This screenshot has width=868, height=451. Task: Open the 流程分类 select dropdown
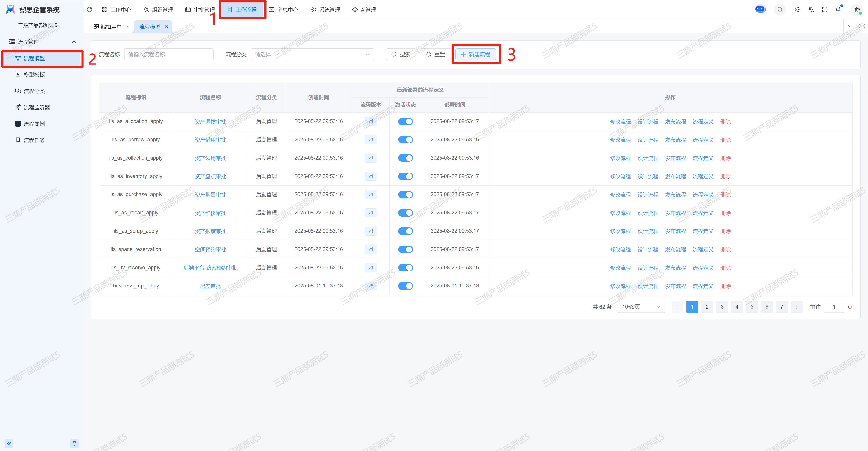312,54
